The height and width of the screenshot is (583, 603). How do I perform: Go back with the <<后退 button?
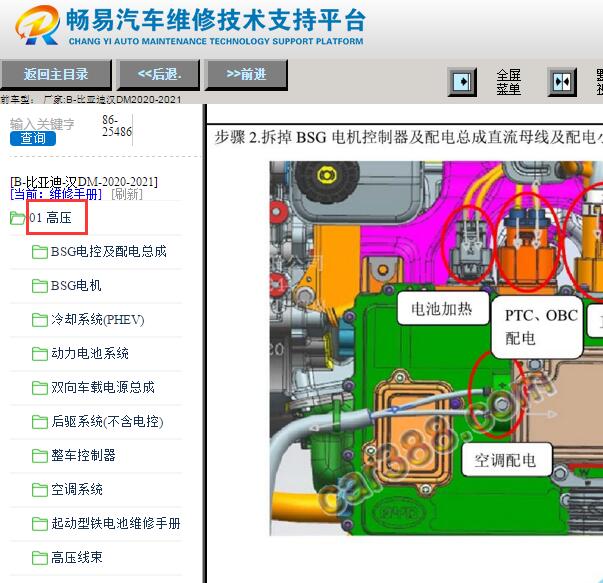pyautogui.click(x=159, y=75)
